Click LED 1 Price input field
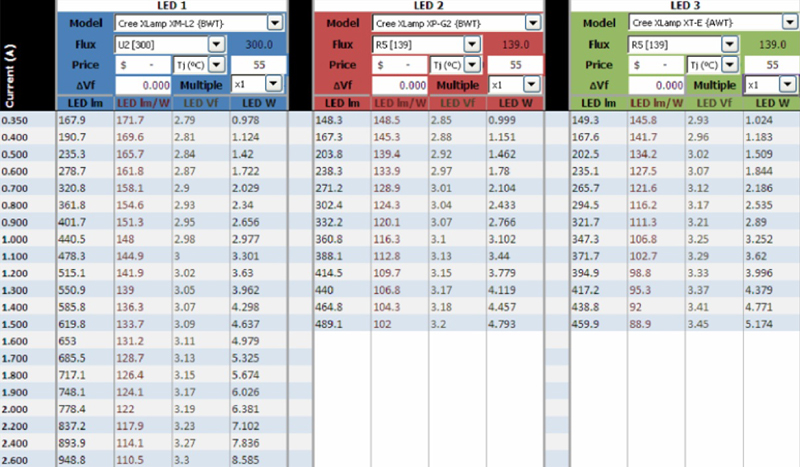This screenshot has height=467, width=800. [x=143, y=65]
